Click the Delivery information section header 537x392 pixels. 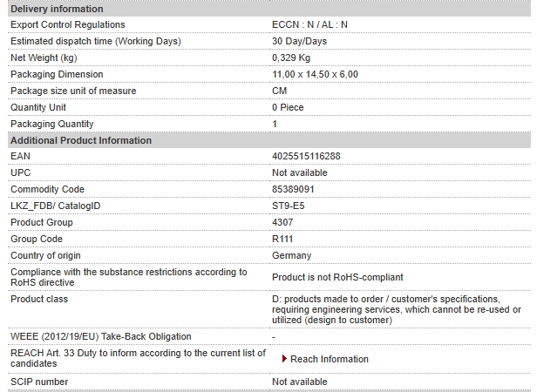269,9
